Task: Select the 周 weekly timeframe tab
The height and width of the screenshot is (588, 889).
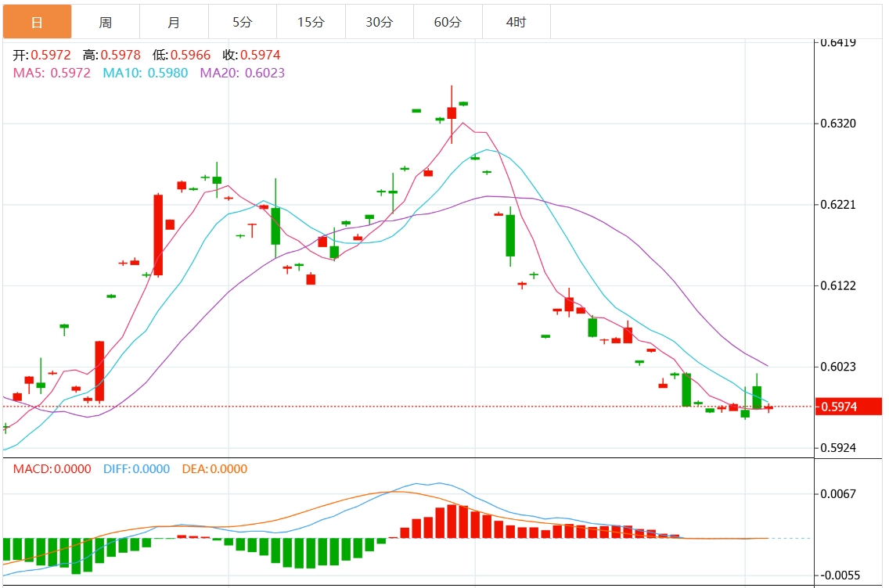Action: coord(106,22)
